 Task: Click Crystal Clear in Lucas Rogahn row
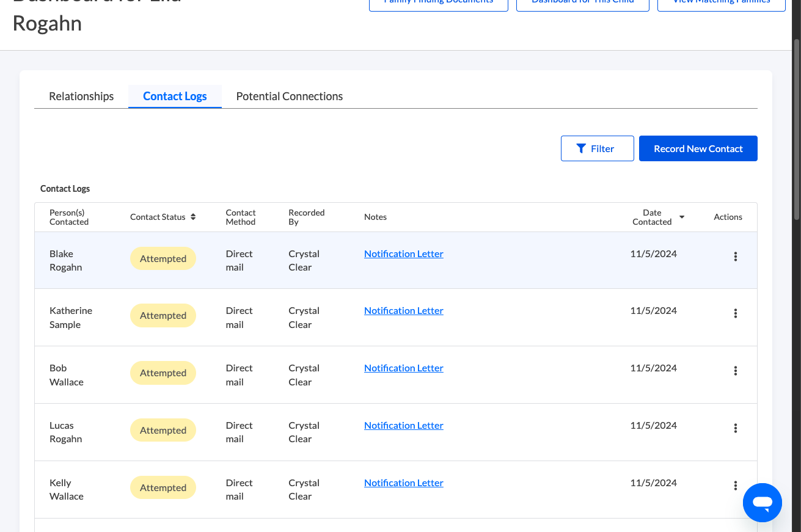[x=304, y=432]
